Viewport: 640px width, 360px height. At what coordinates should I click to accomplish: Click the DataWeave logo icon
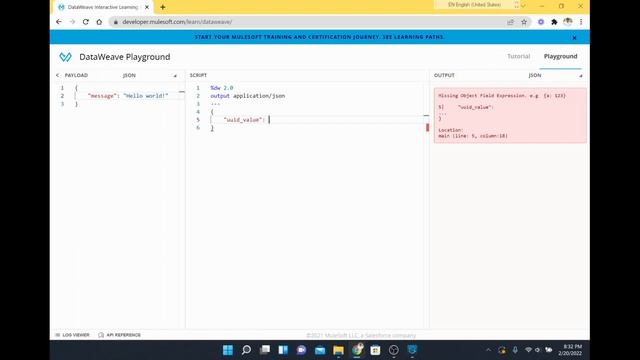[x=65, y=57]
